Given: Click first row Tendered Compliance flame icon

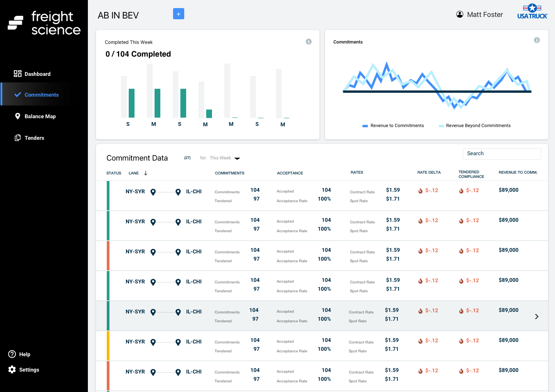Looking at the screenshot, I should tap(461, 191).
